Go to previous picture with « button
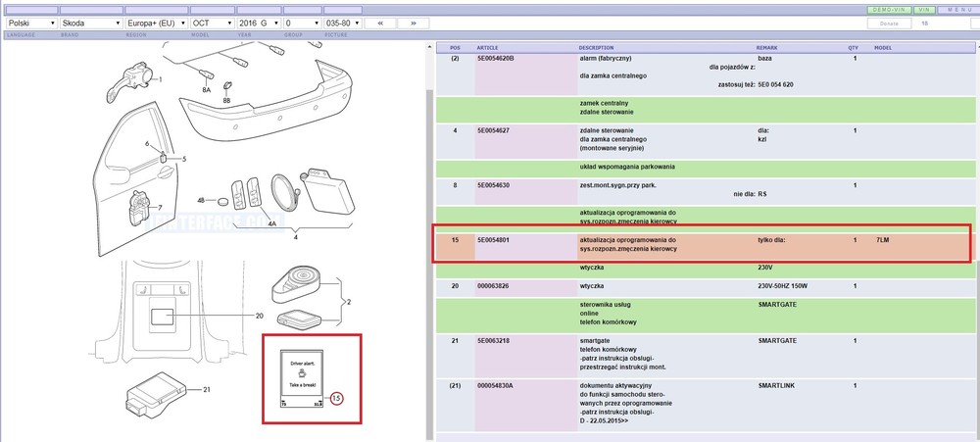980x442 pixels. click(379, 23)
